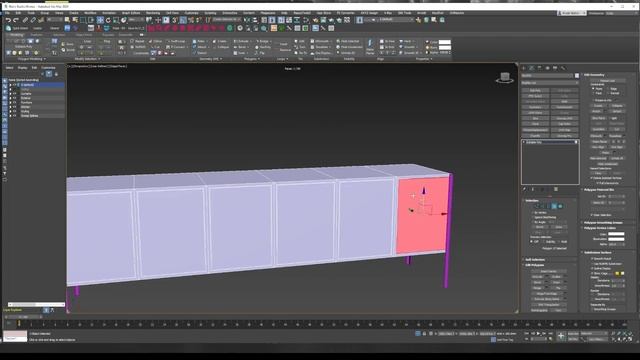Open the Hierarchy command panel tab
The image size is (640, 360).
click(540, 68)
